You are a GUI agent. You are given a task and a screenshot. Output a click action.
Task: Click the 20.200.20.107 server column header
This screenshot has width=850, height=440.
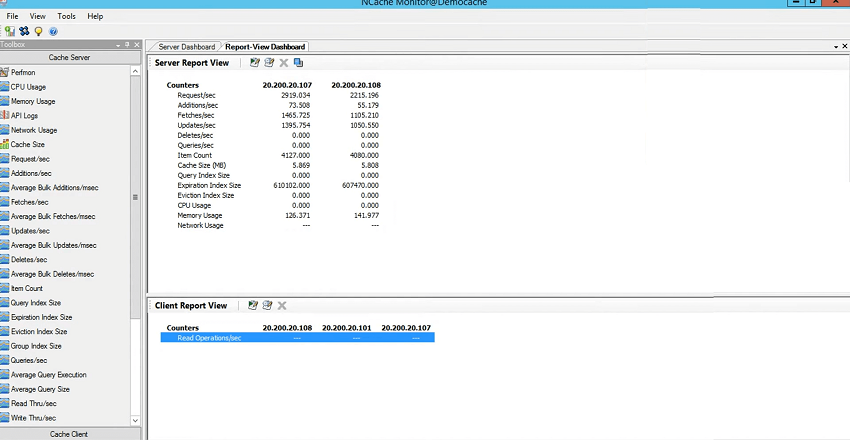287,85
